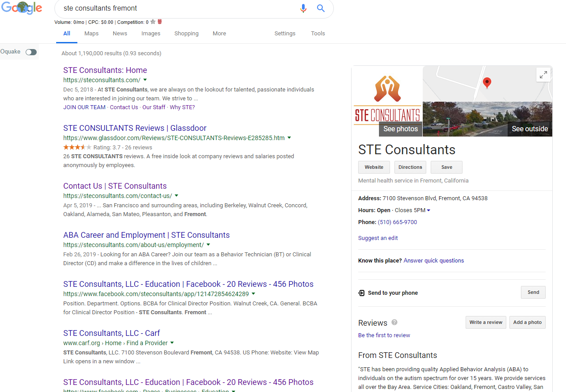Click the Save button

(447, 167)
